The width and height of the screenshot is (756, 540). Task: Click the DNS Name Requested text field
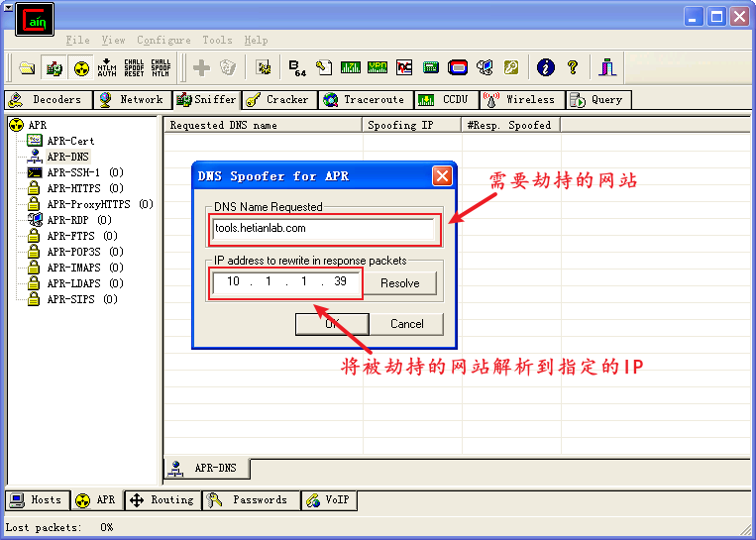323,229
